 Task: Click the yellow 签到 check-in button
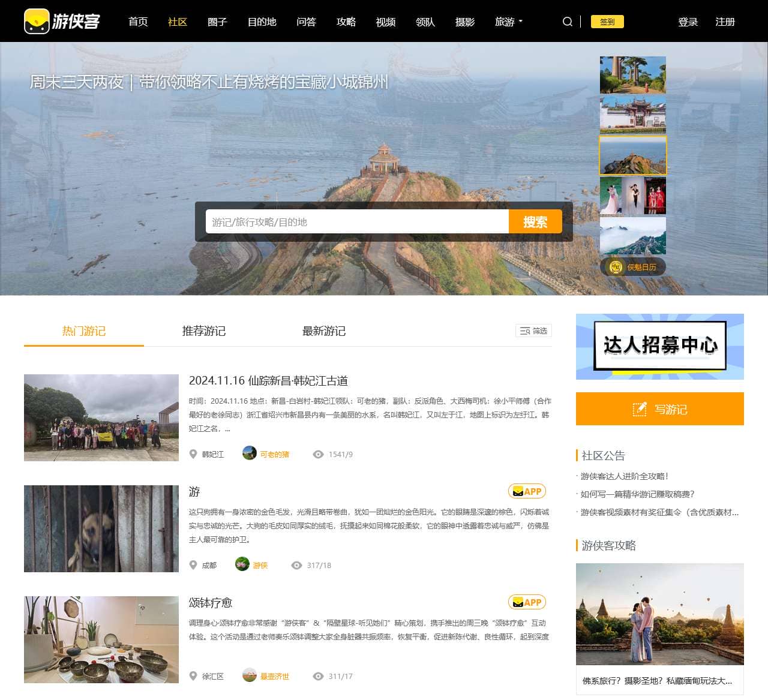point(607,22)
